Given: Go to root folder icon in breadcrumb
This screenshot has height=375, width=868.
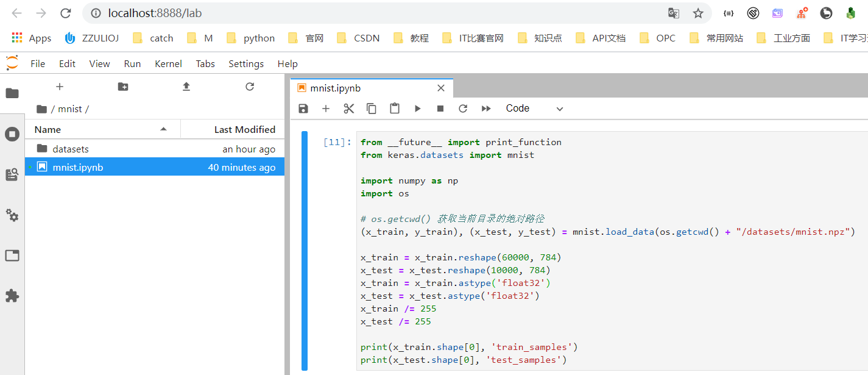Looking at the screenshot, I should click(x=41, y=109).
